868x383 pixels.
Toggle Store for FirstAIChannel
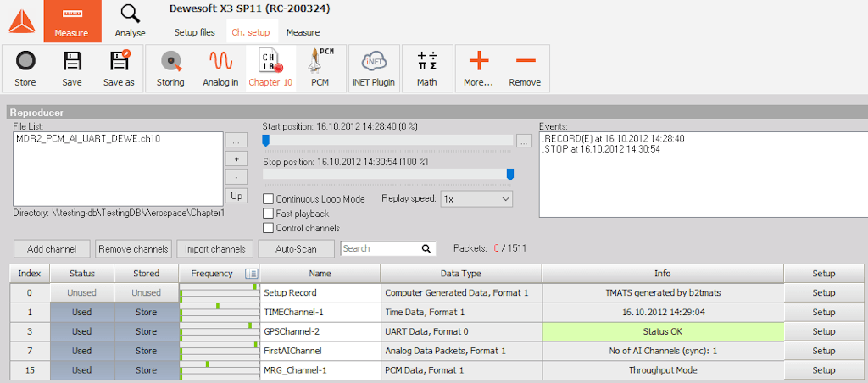147,351
